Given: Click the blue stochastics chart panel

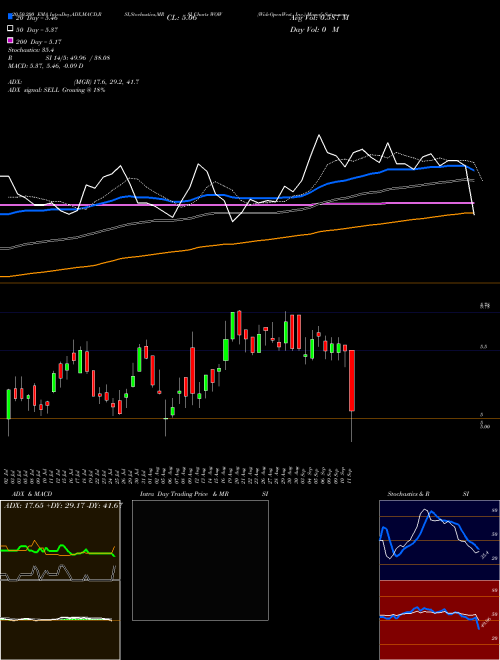Looking at the screenshot, I should tap(439, 540).
